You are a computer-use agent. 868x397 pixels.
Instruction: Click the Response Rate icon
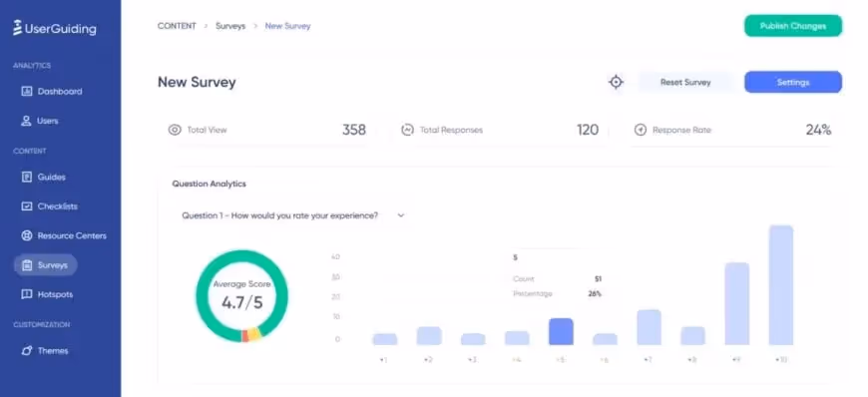pos(641,130)
